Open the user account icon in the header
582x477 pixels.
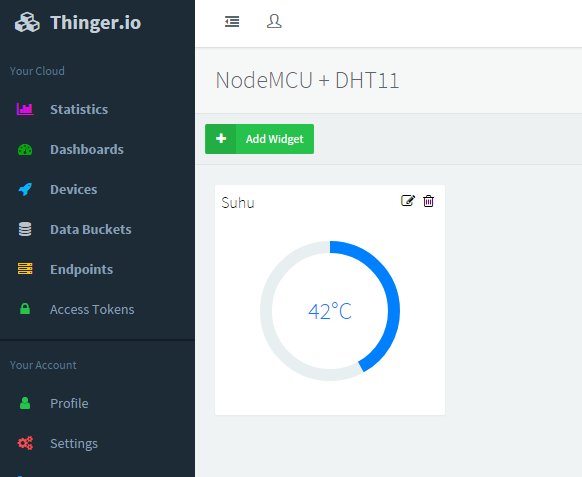274,21
